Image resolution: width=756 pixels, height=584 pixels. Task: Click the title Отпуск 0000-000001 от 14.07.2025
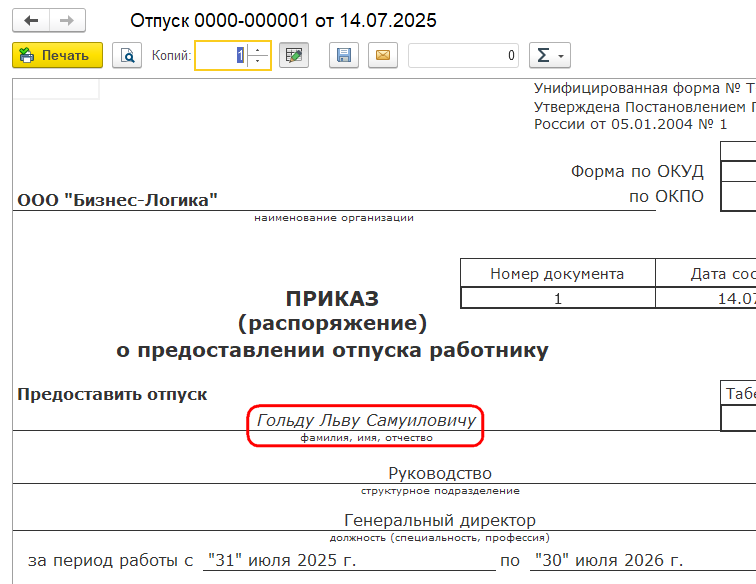click(x=284, y=21)
